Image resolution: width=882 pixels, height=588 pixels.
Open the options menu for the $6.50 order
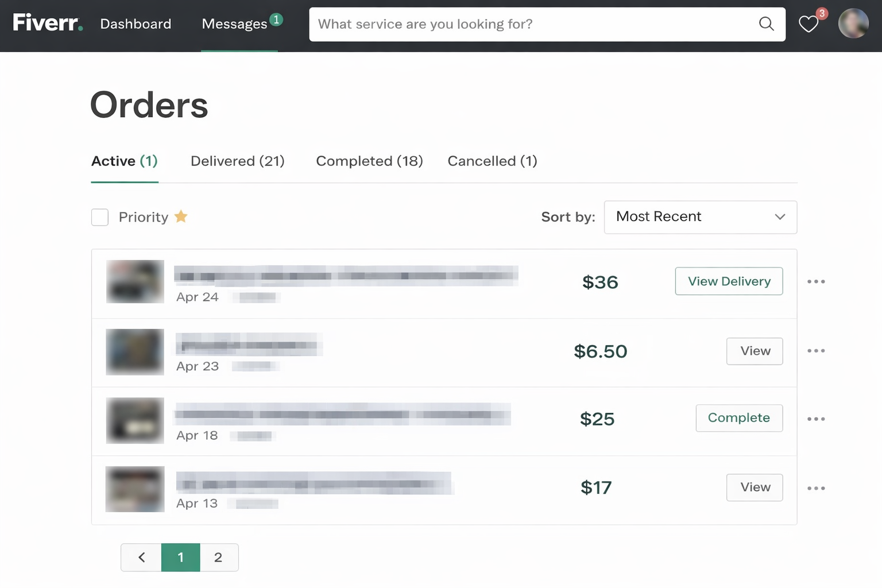(816, 351)
